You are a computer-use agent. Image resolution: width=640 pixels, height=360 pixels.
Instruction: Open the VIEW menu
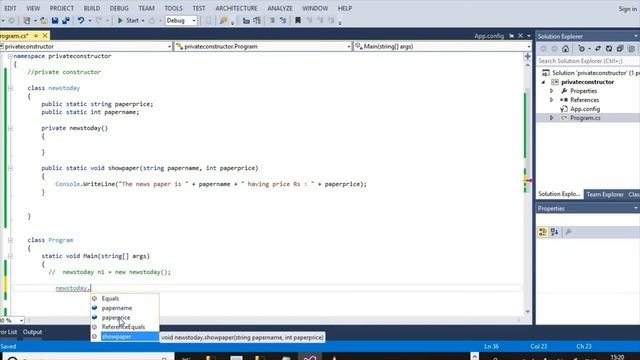pos(33,8)
